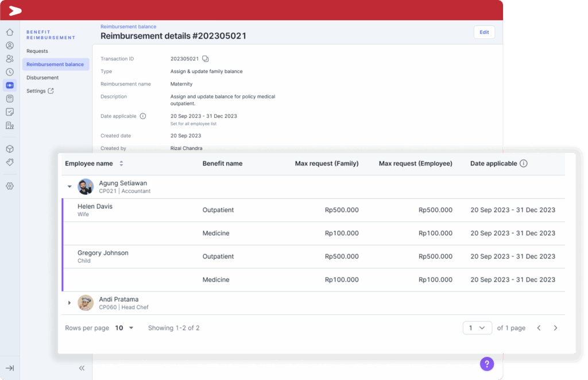
Task: Open Settings external link in side menu
Action: [x=40, y=91]
